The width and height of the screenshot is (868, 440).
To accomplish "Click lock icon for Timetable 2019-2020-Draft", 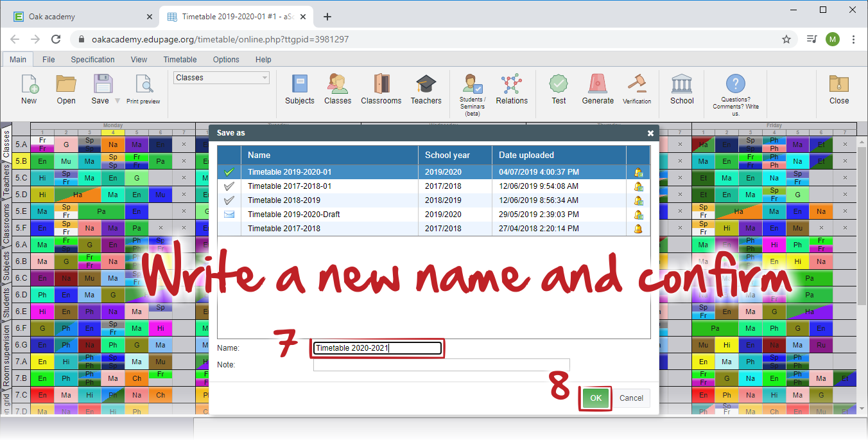I will (x=638, y=215).
